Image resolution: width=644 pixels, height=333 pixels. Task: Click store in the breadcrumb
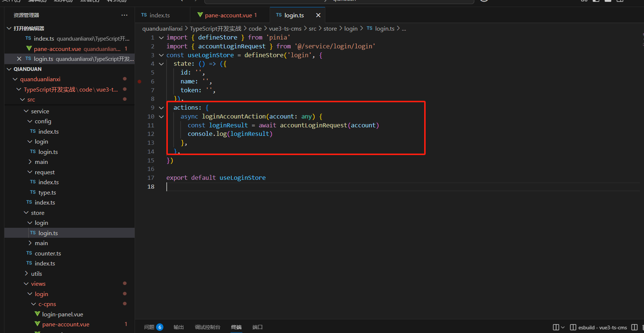[330, 29]
